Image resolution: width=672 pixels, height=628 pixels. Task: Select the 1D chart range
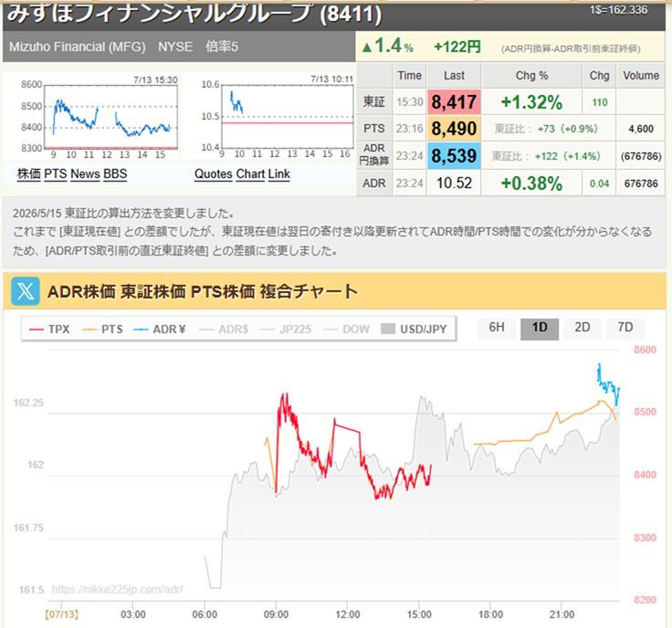(540, 328)
